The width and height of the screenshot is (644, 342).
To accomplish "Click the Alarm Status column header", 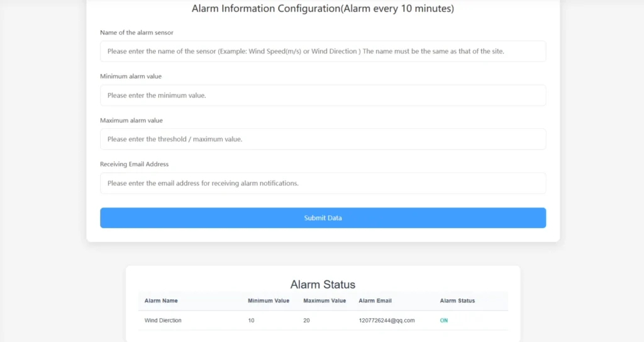I will [457, 301].
